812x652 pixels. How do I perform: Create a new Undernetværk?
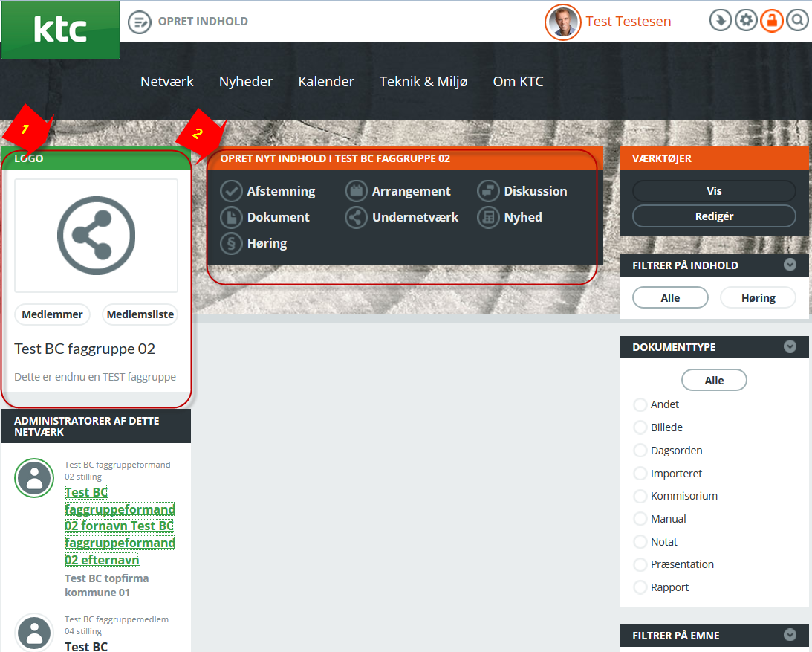(415, 217)
